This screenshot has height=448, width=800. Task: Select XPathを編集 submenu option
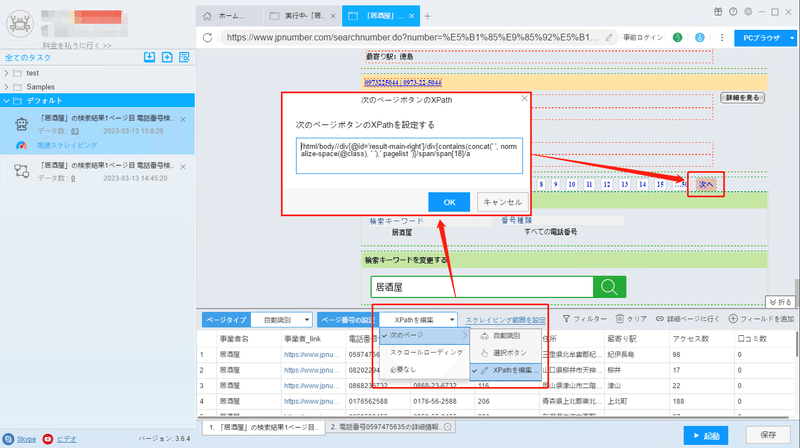point(505,370)
